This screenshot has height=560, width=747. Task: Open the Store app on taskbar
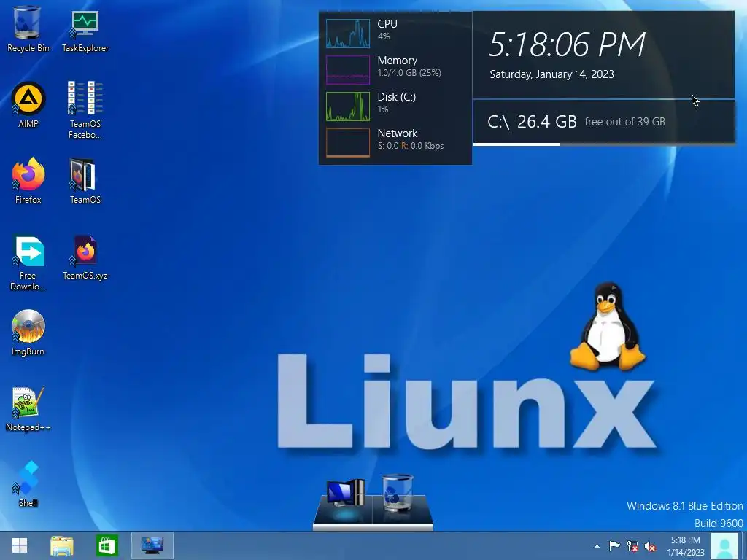coord(107,545)
